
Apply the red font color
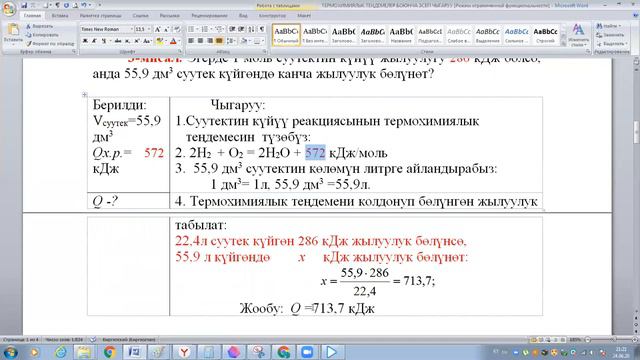(x=173, y=41)
